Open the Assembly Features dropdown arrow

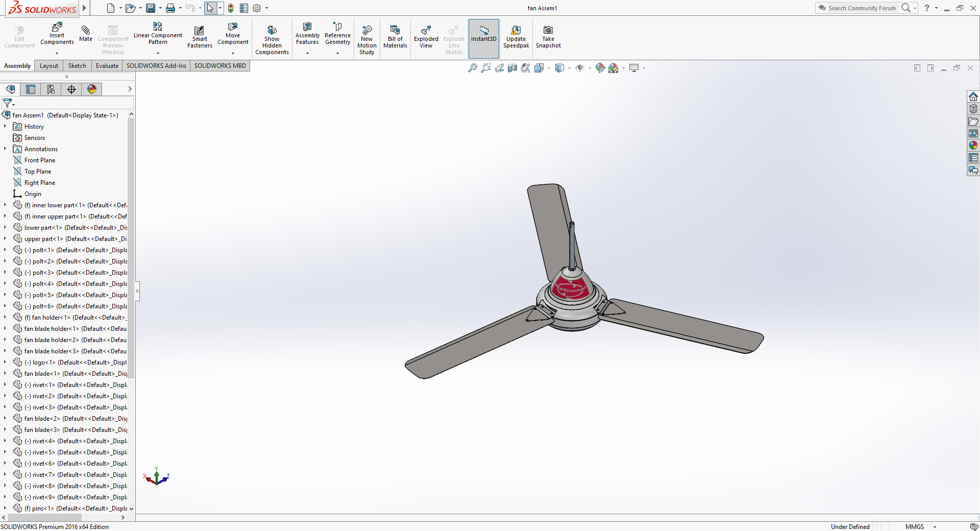coord(307,53)
